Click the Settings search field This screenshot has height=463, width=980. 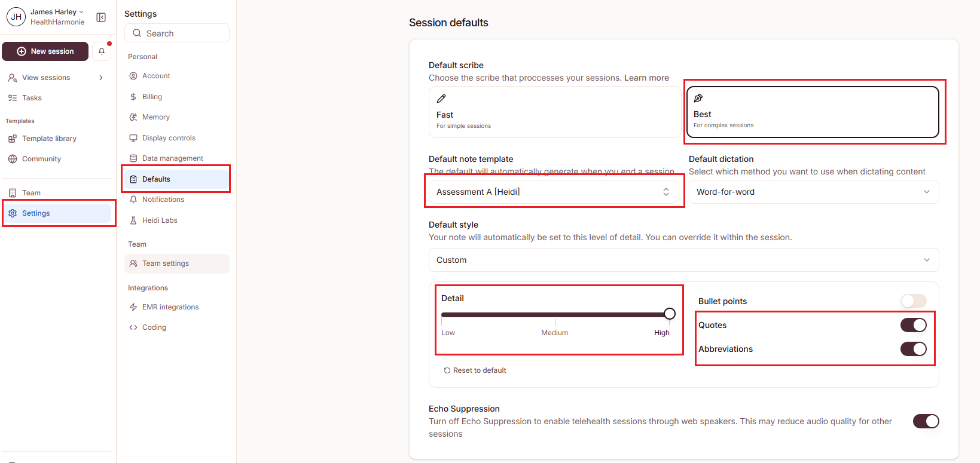coord(177,33)
